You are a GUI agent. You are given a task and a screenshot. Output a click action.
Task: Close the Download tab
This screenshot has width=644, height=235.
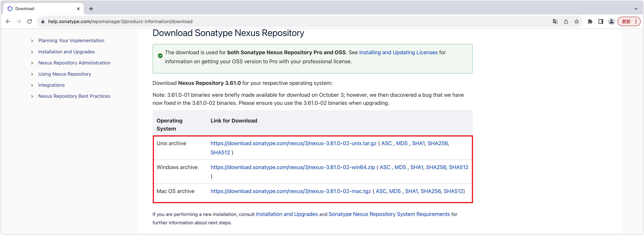coord(78,9)
